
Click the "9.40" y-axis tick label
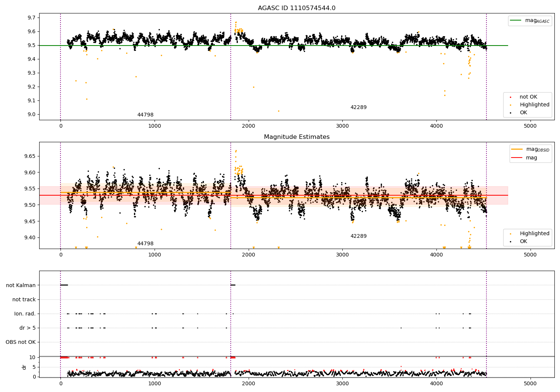(30, 237)
